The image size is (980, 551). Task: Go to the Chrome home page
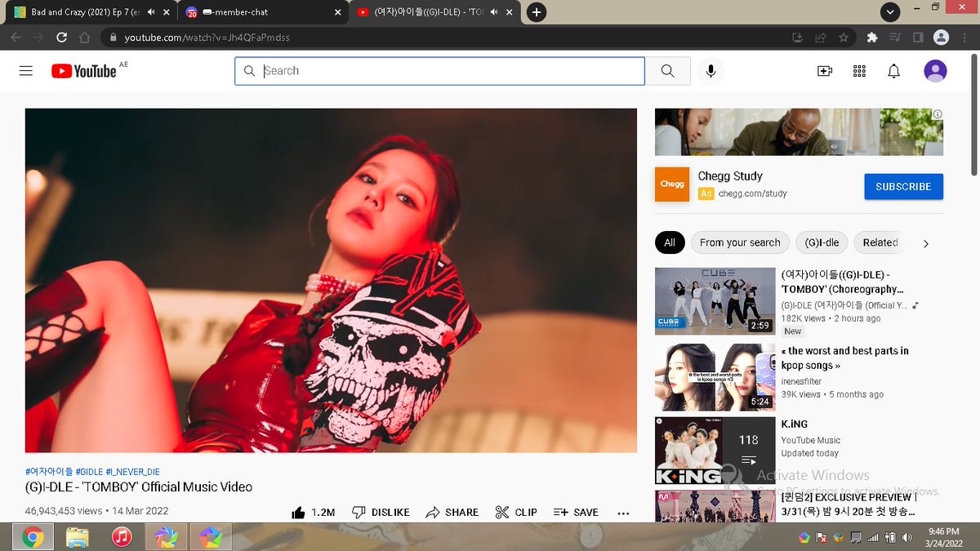tap(84, 38)
